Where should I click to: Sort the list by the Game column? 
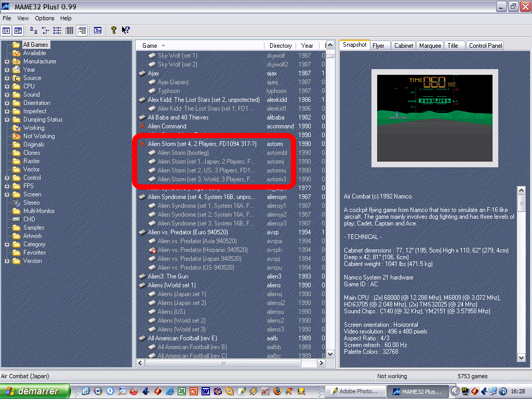[200, 46]
